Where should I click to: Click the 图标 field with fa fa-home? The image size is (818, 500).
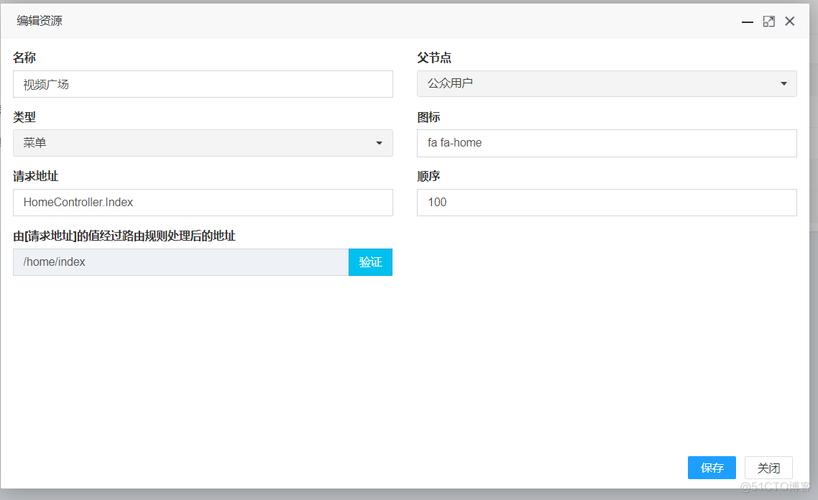(607, 143)
